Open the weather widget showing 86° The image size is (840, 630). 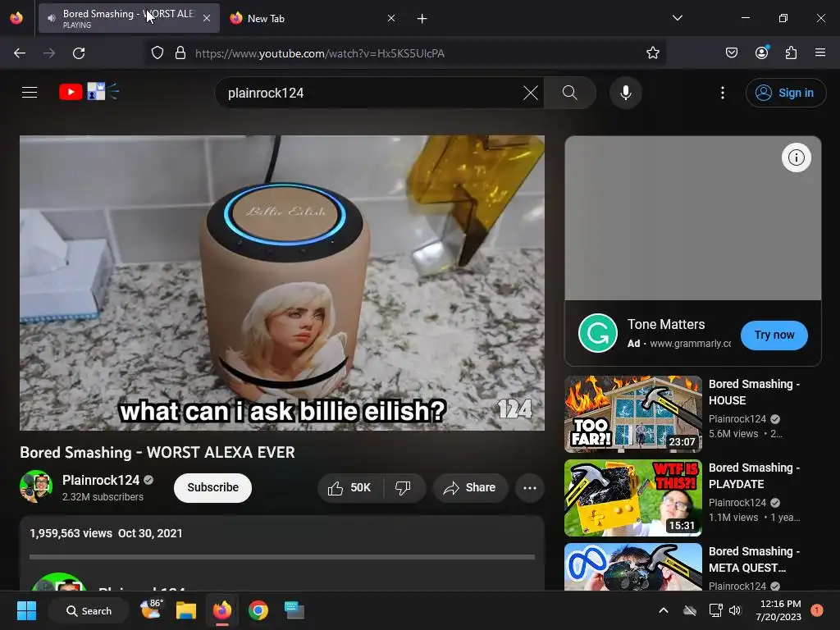(152, 609)
